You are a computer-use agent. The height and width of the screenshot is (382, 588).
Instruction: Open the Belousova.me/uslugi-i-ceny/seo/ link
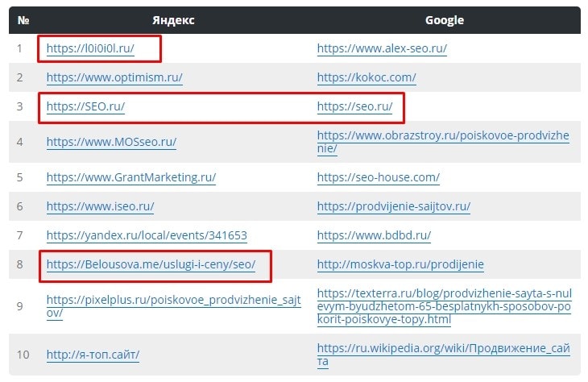[x=151, y=264]
